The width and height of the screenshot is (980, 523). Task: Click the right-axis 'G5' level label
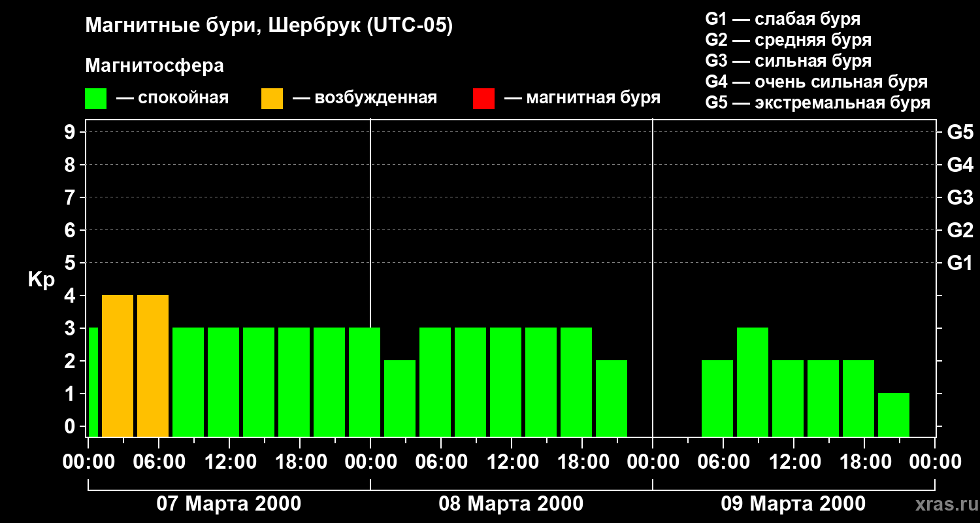[x=960, y=132]
